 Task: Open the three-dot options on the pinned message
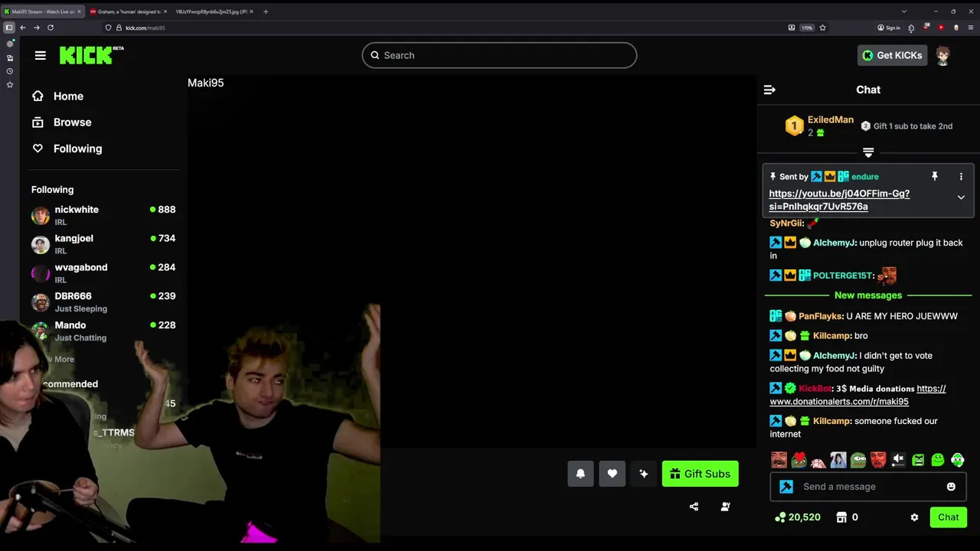961,177
